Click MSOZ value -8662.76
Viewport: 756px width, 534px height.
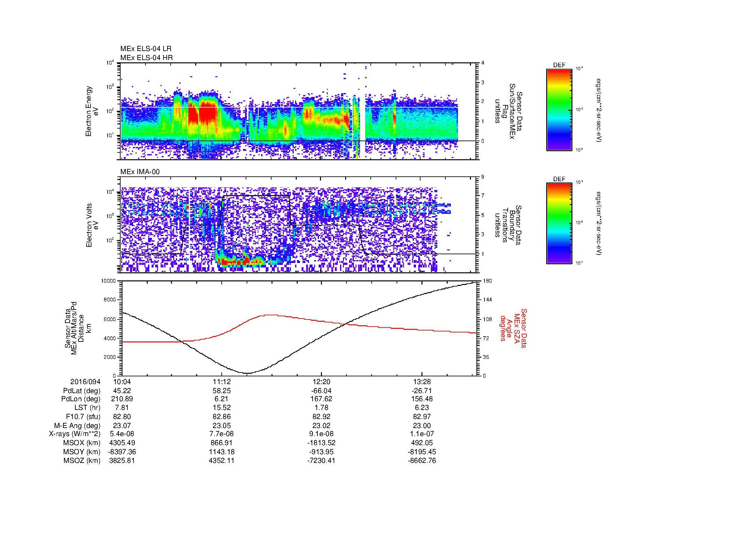click(421, 461)
